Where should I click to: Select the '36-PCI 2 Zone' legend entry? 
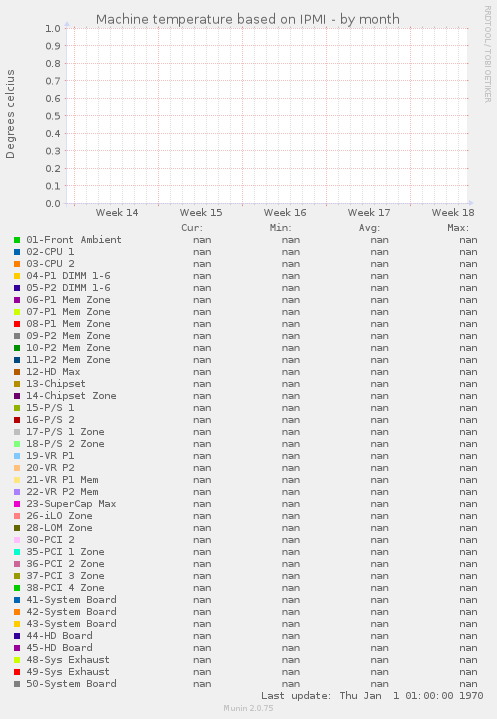click(x=65, y=564)
